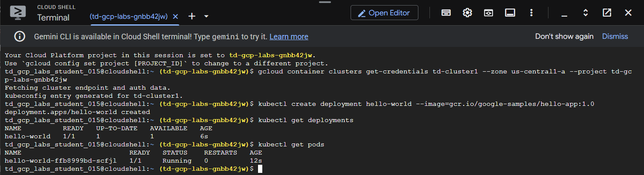Open the three-dot More menu
This screenshot has width=644, height=175.
[x=531, y=13]
